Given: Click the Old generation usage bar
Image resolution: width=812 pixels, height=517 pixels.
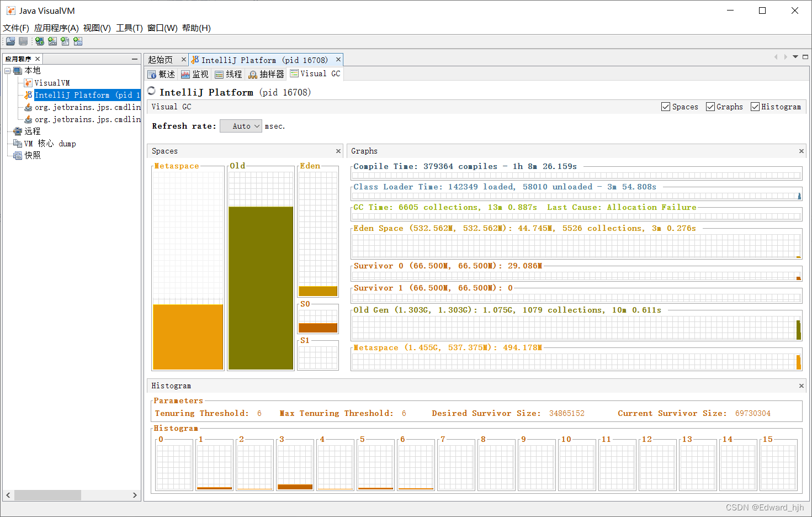Looking at the screenshot, I should click(261, 288).
